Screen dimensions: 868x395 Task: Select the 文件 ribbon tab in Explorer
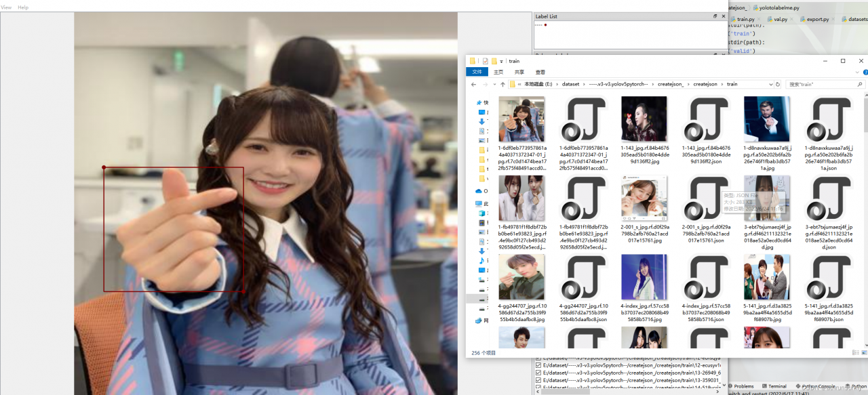pyautogui.click(x=477, y=72)
